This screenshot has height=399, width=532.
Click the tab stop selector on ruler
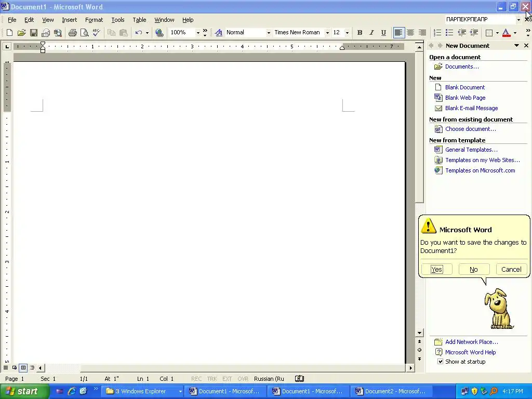(x=7, y=46)
